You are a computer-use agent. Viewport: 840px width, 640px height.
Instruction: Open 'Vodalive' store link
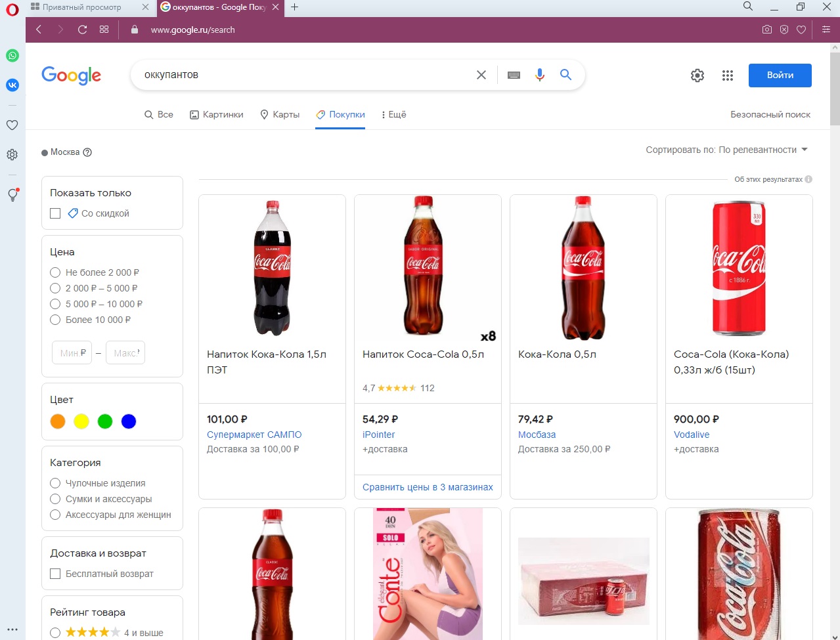[x=692, y=435]
